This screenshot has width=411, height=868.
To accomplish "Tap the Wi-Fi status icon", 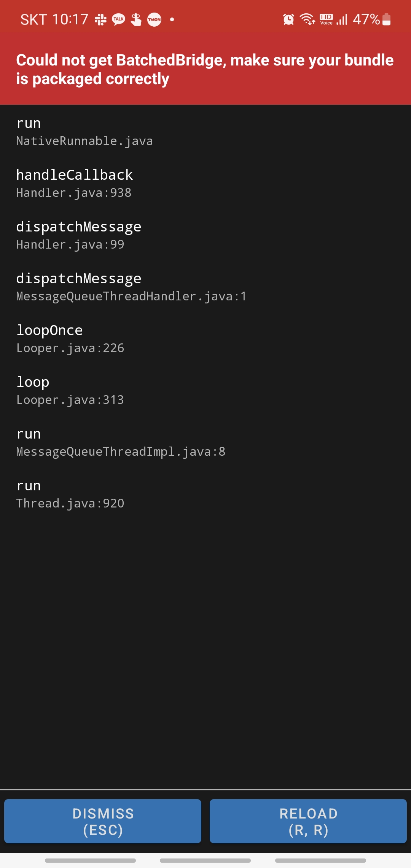I will (307, 19).
